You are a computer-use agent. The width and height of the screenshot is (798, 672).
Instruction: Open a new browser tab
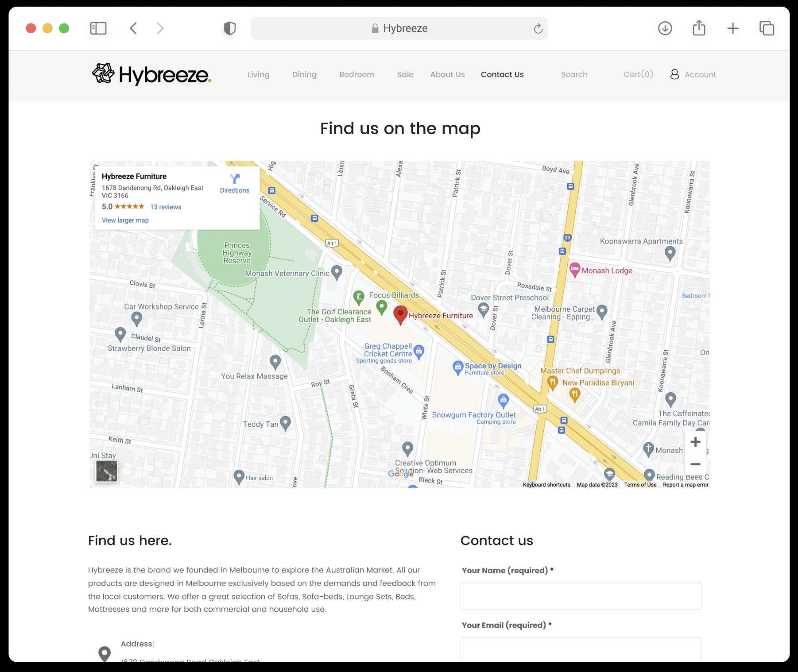pos(733,28)
